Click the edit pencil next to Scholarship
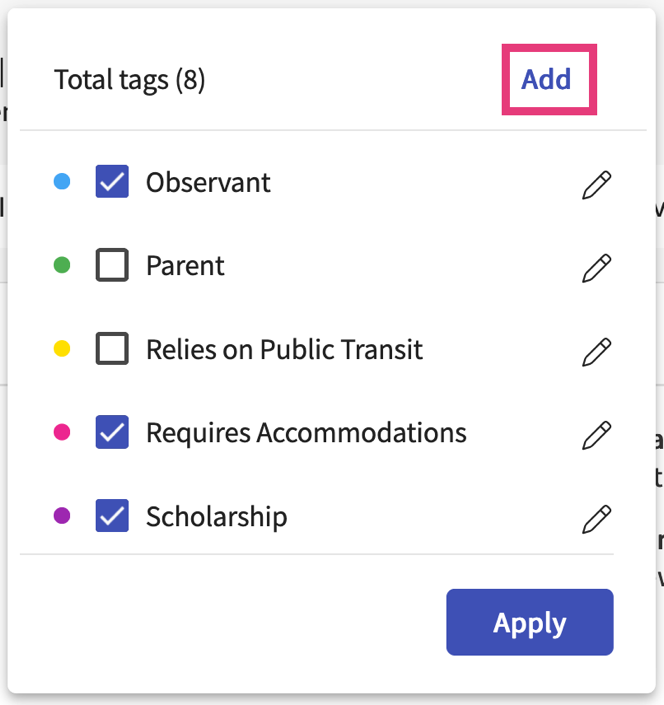Screen dimensions: 664x705 (596, 518)
